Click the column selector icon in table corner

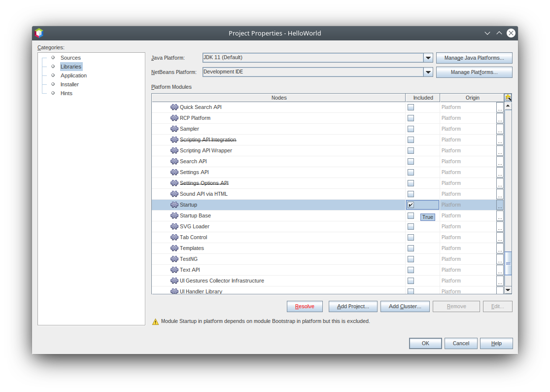click(508, 98)
